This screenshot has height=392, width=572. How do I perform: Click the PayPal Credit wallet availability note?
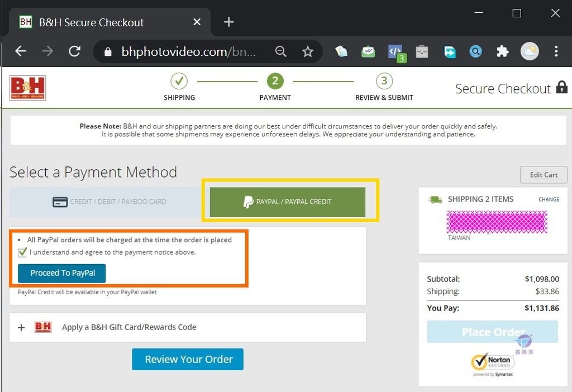[x=87, y=292]
